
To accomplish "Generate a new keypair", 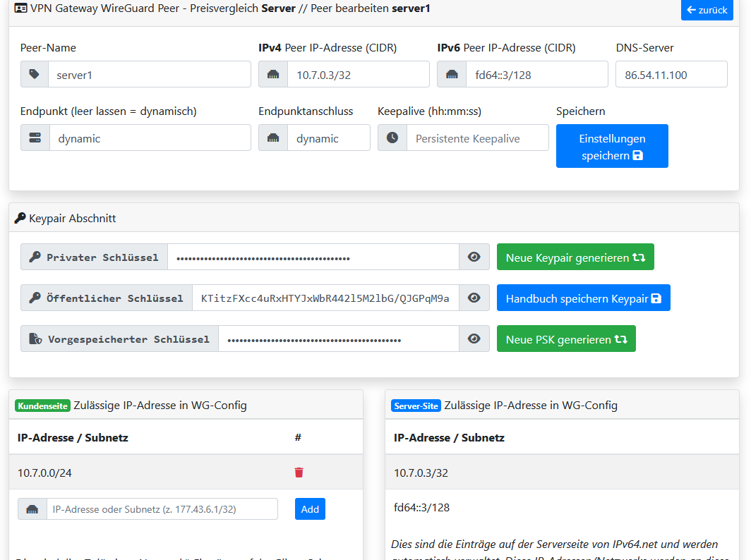I will point(575,257).
